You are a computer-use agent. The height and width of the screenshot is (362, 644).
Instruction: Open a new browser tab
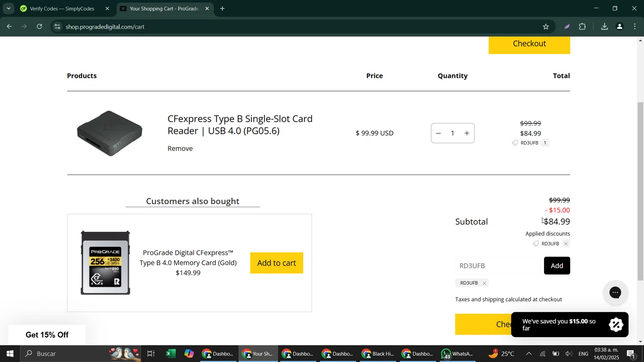pyautogui.click(x=222, y=9)
